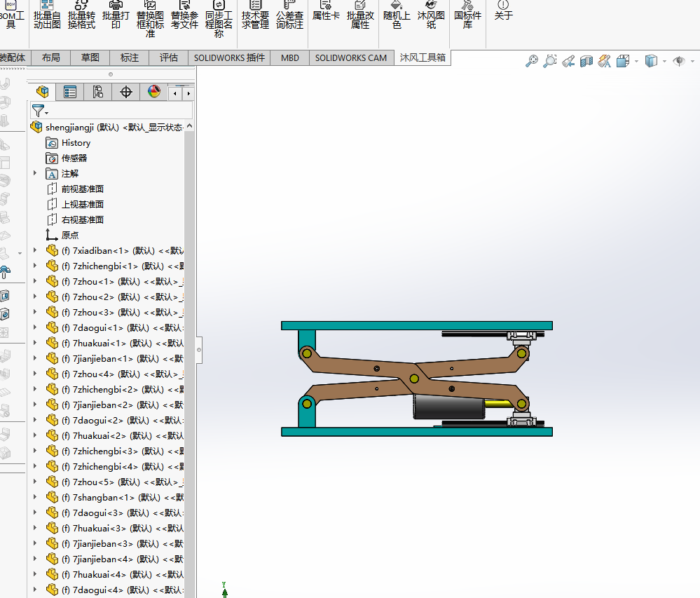
Task: Open the View Orientation dropdown
Action: click(622, 62)
